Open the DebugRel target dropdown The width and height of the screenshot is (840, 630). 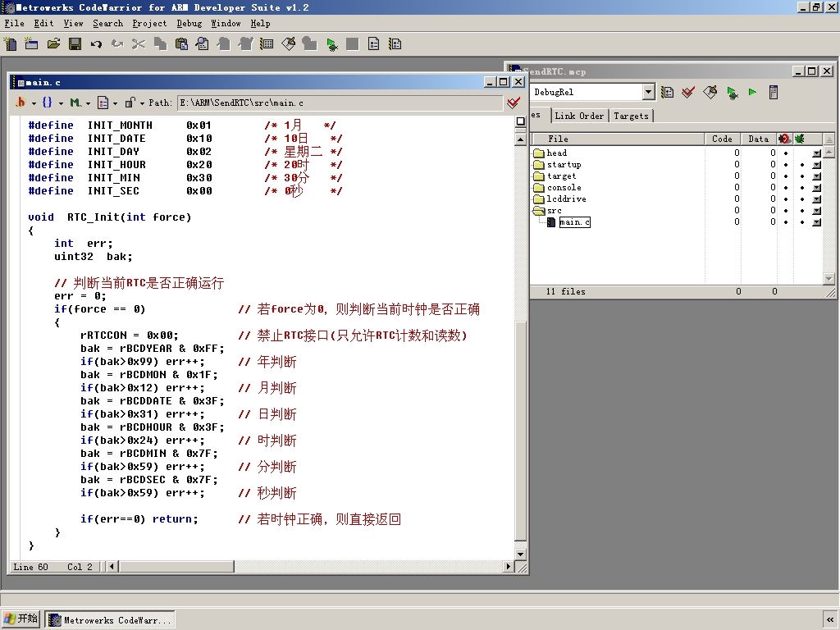(x=648, y=92)
